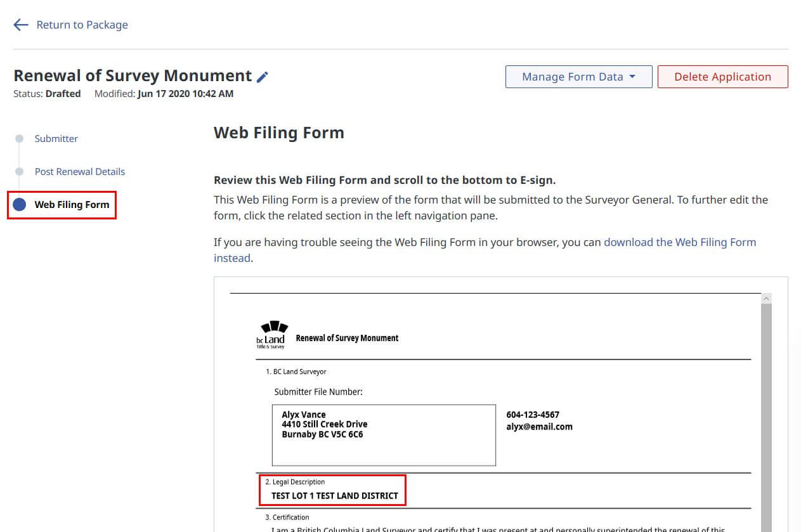Select the Web Filing Form navigation item
This screenshot has height=532, width=801.
point(62,205)
